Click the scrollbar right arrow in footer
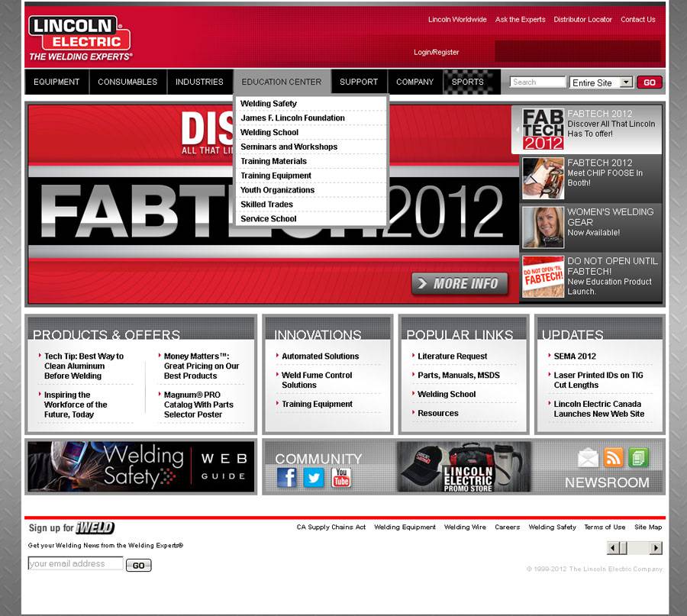The width and height of the screenshot is (687, 616). (x=656, y=548)
